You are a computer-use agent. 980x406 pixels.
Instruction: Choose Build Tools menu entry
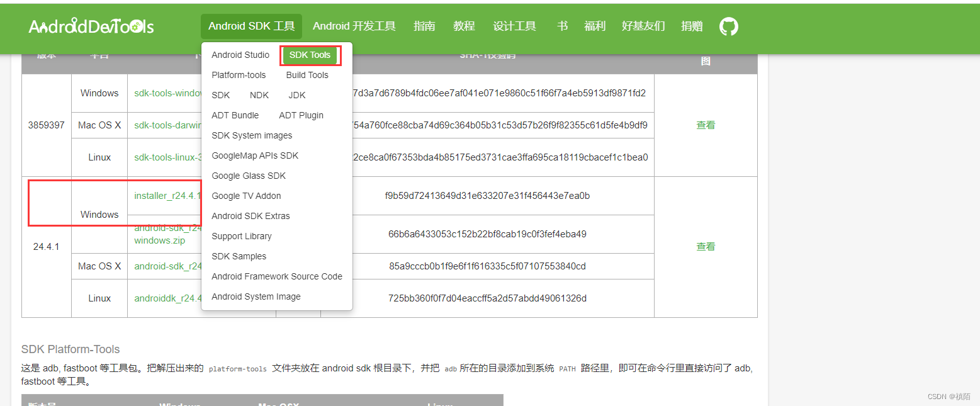coord(307,75)
